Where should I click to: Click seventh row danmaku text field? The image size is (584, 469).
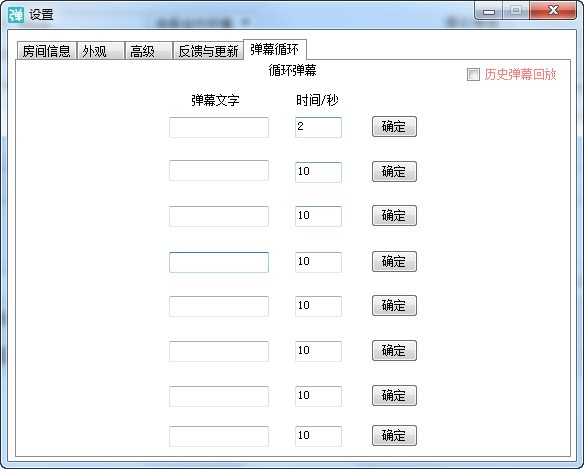pos(219,396)
